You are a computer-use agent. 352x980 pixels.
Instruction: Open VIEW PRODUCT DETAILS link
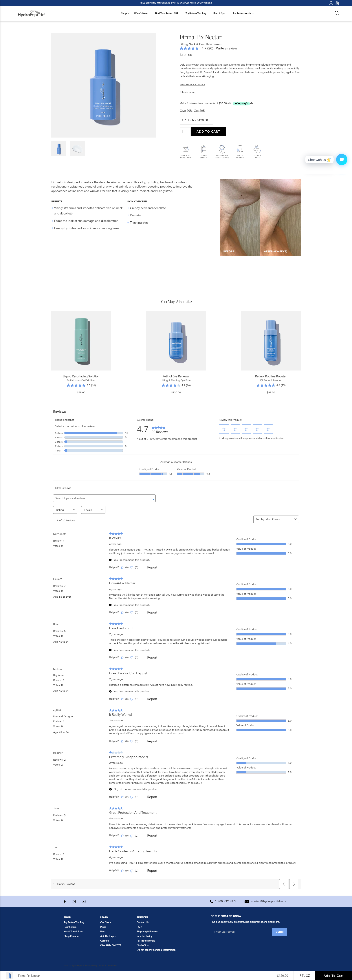point(192,84)
